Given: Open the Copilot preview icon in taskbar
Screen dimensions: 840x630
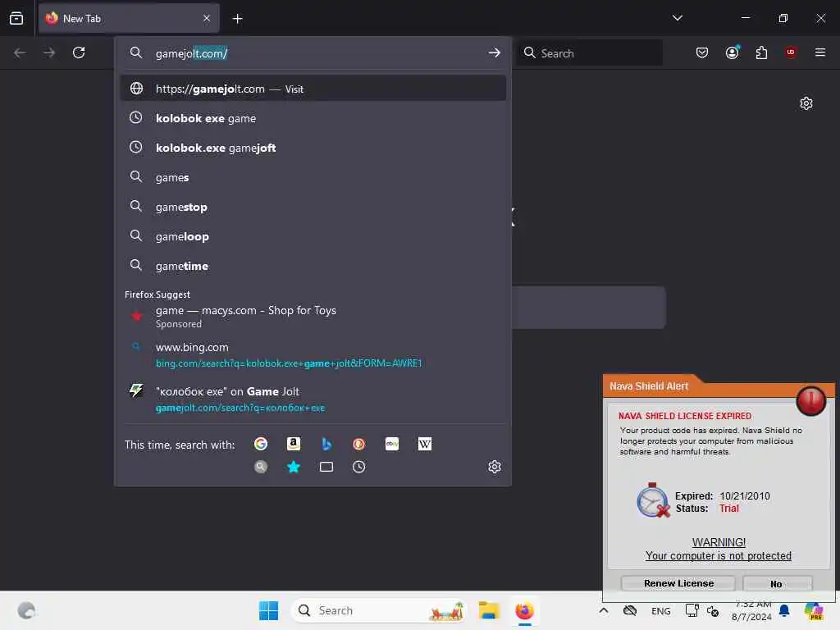Looking at the screenshot, I should (813, 610).
